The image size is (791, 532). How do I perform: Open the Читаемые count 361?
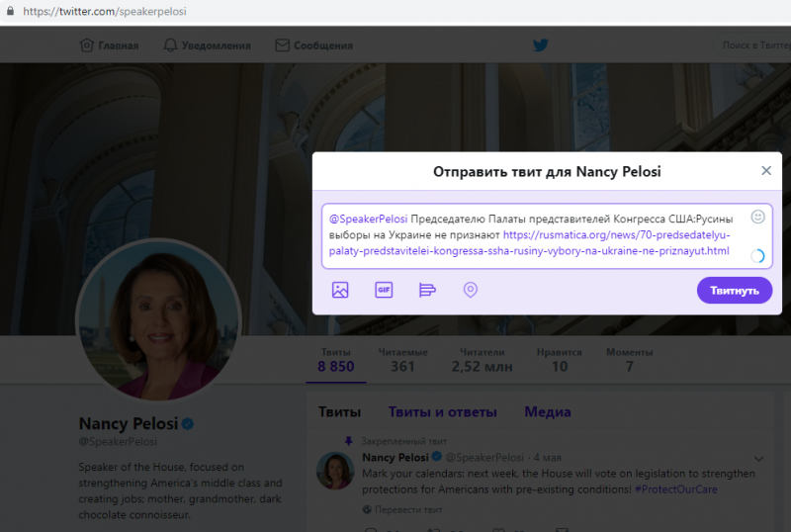pos(402,360)
